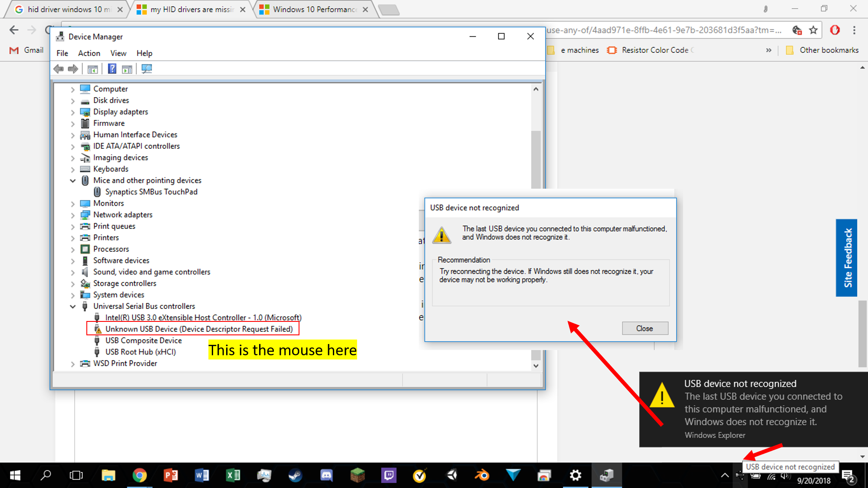Expand the Computer node

(x=72, y=89)
